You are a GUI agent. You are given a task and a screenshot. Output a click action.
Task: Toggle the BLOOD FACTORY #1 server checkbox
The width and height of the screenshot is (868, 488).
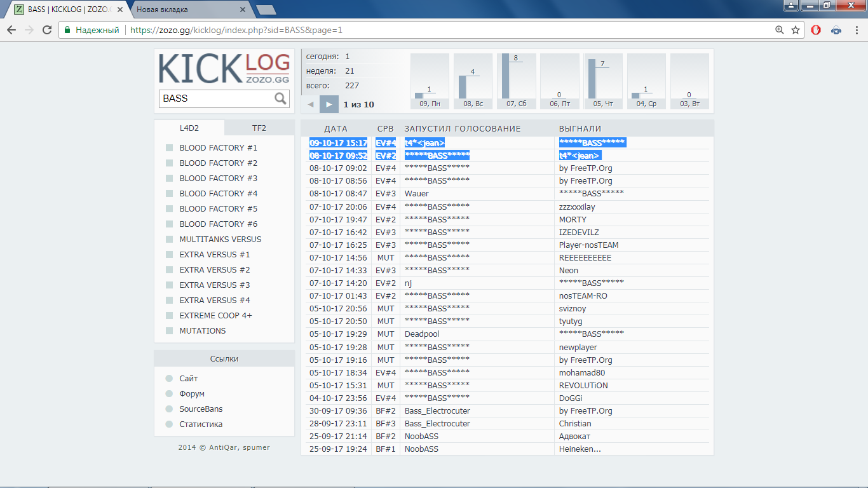[x=169, y=148]
